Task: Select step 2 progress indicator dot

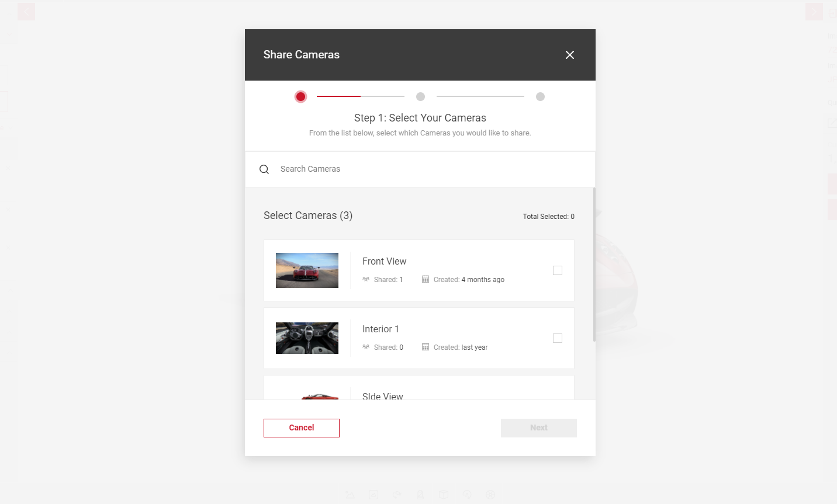Action: (420, 96)
